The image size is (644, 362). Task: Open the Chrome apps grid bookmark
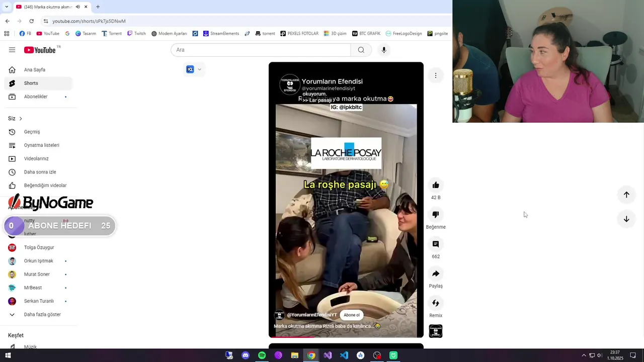pos(7,34)
